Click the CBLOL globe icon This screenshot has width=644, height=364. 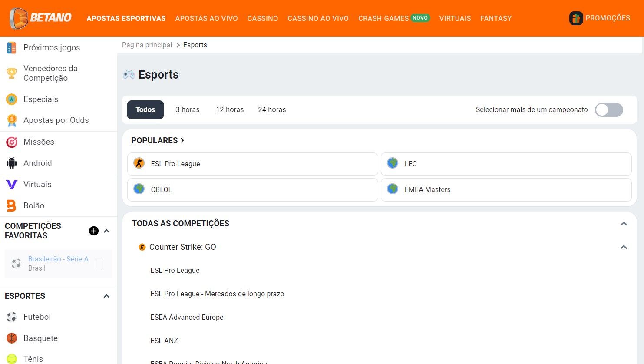(x=139, y=189)
